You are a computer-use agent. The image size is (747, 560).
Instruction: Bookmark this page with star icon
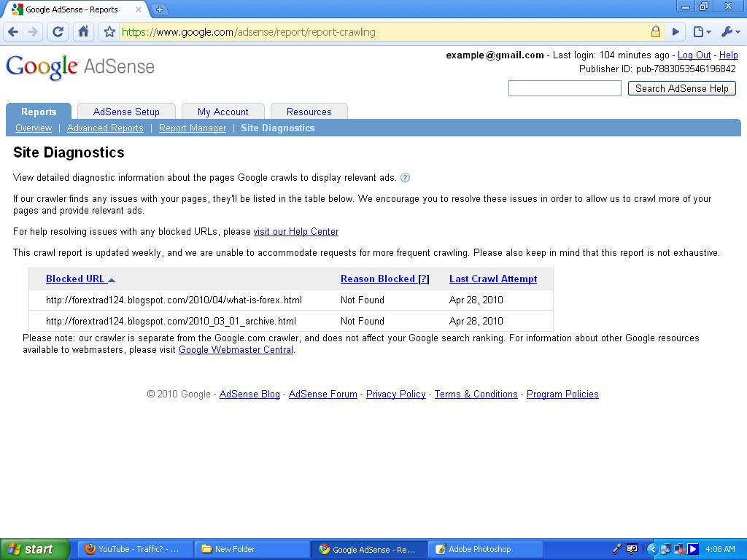coord(109,32)
